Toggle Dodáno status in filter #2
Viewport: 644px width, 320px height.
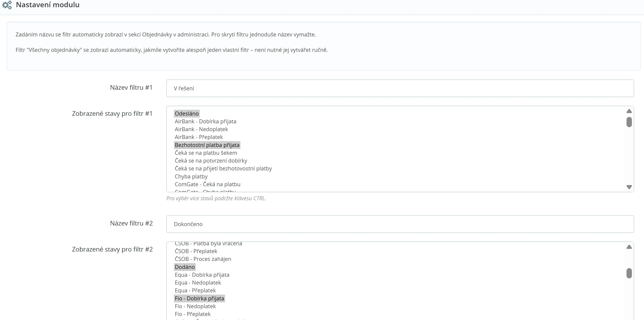click(x=184, y=267)
